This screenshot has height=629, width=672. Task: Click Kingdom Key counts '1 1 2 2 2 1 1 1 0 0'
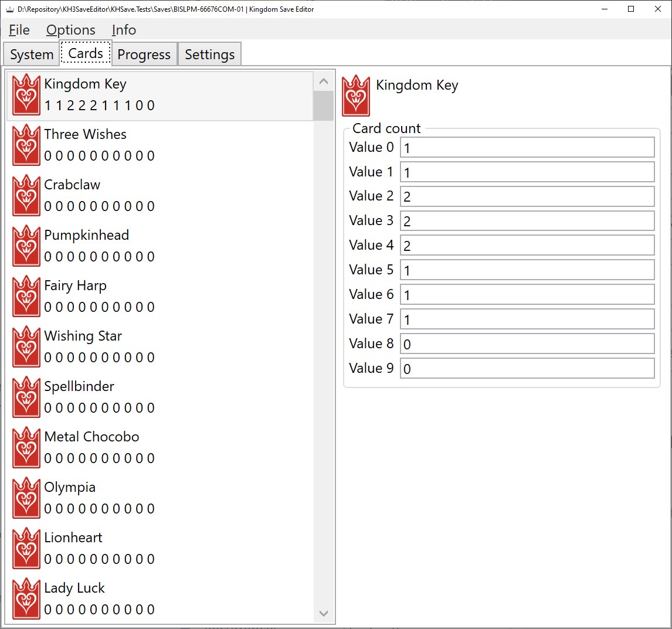tap(100, 106)
